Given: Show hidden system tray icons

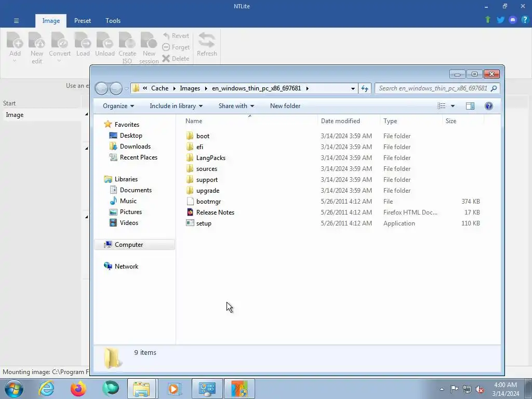Looking at the screenshot, I should pyautogui.click(x=442, y=389).
